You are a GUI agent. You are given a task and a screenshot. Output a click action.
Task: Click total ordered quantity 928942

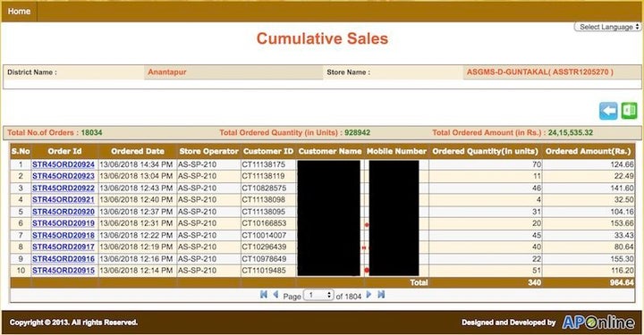357,132
